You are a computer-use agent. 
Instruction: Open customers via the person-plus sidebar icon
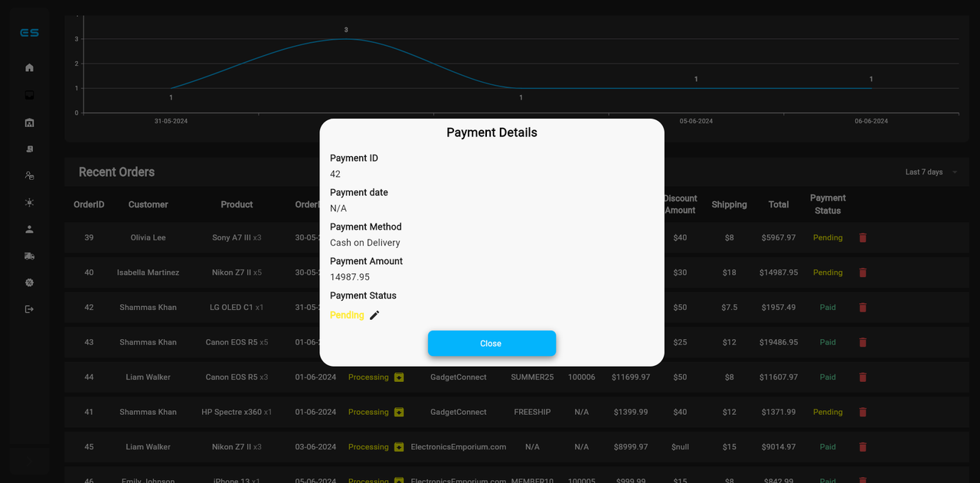pos(29,175)
